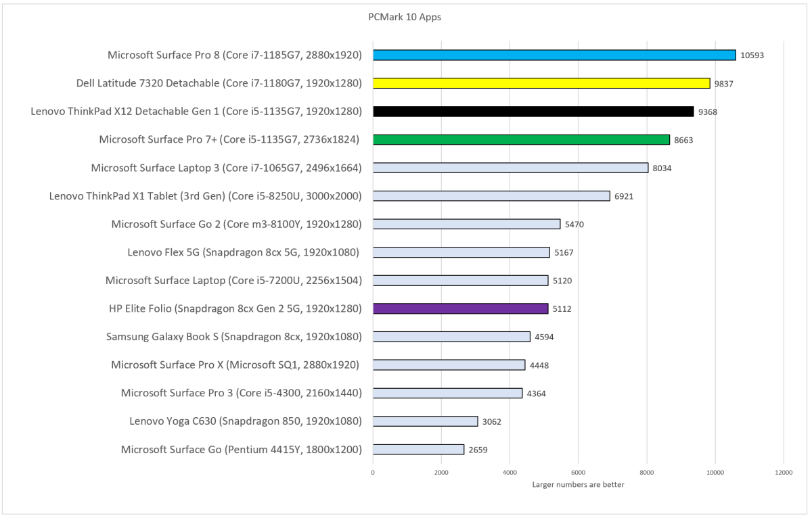Click the Microsoft Surface Pro 3 label
812x518 pixels.
[242, 393]
